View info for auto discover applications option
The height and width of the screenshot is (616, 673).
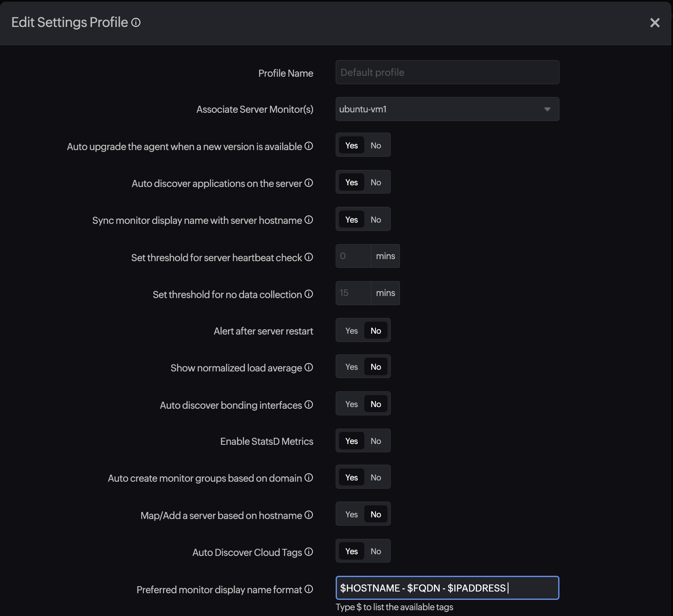tap(309, 183)
